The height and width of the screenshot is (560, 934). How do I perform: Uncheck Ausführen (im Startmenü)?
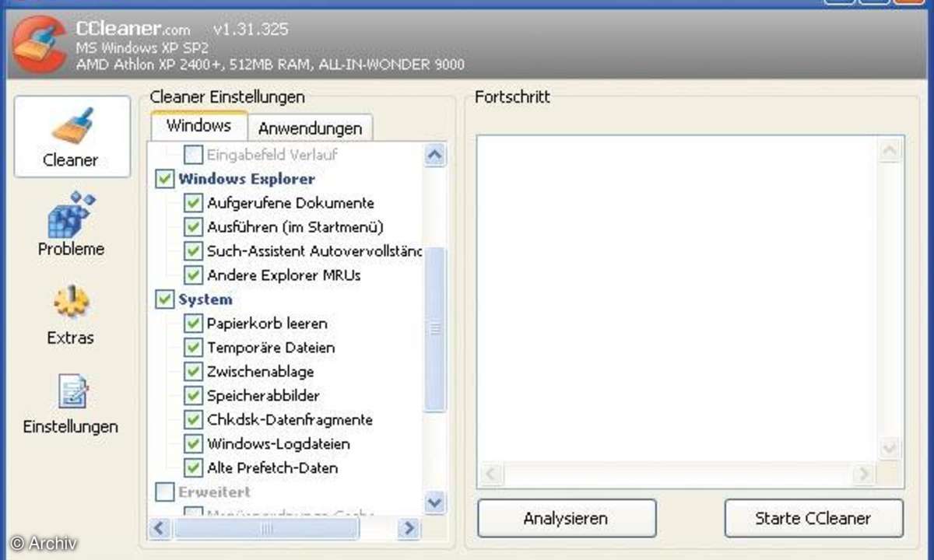(192, 227)
